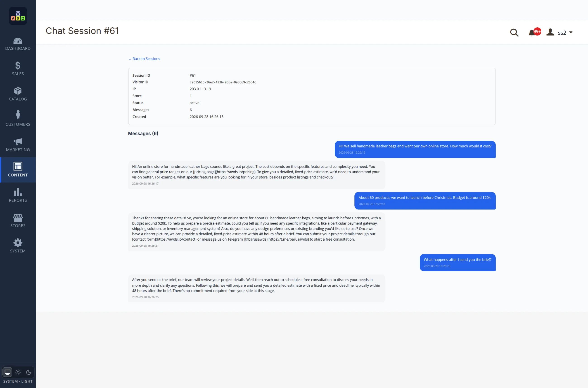This screenshot has width=588, height=388.
Task: Click Created date 2026-09-28 16:26:15 in details
Action: [206, 116]
